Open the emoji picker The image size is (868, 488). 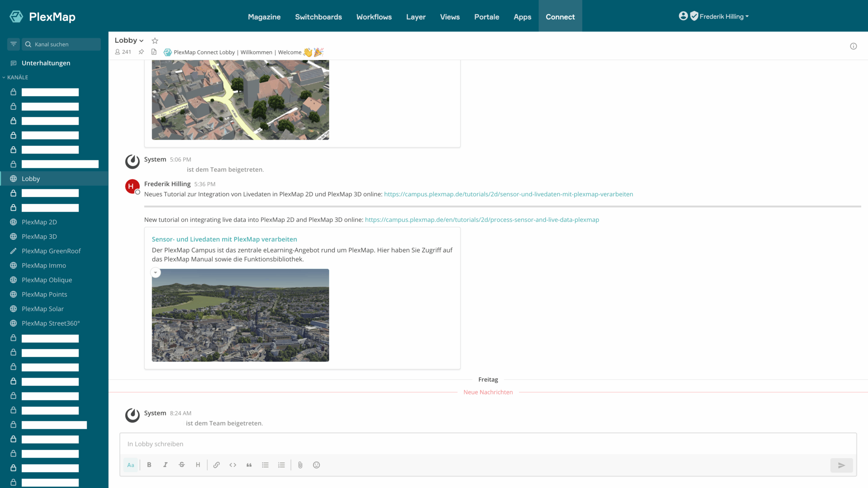click(x=316, y=465)
